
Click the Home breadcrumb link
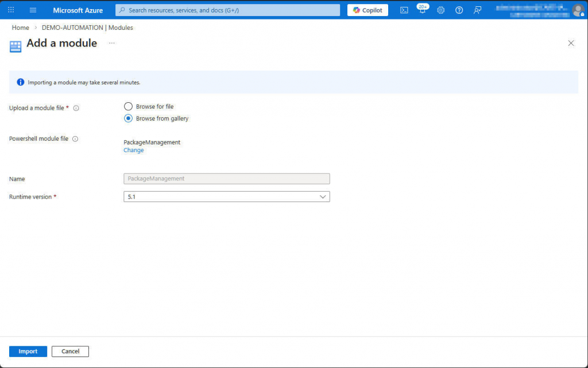point(20,27)
